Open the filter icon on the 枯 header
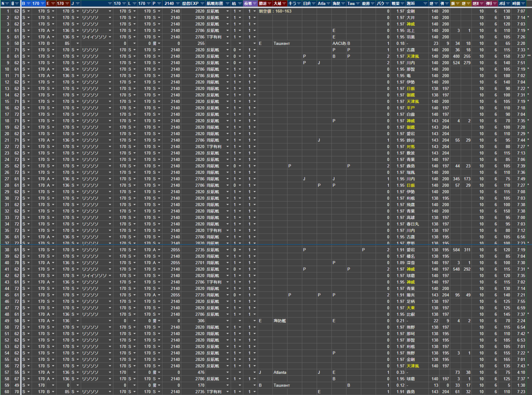Screen dimensions: 532x395 240,3
